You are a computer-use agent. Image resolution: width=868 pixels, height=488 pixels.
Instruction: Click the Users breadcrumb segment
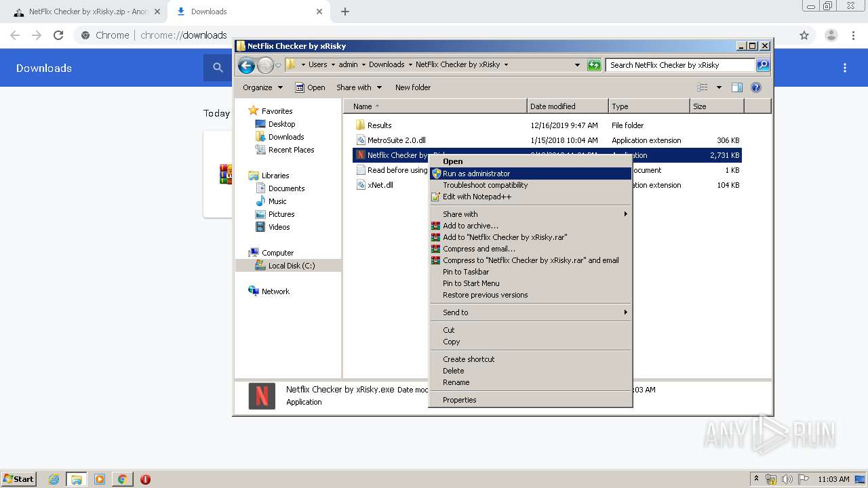[x=317, y=65]
